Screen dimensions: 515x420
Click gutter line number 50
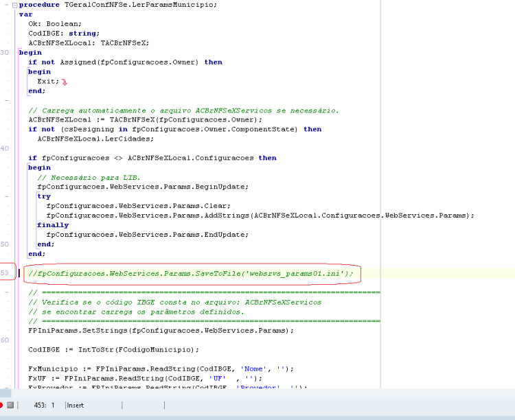pos(5,244)
